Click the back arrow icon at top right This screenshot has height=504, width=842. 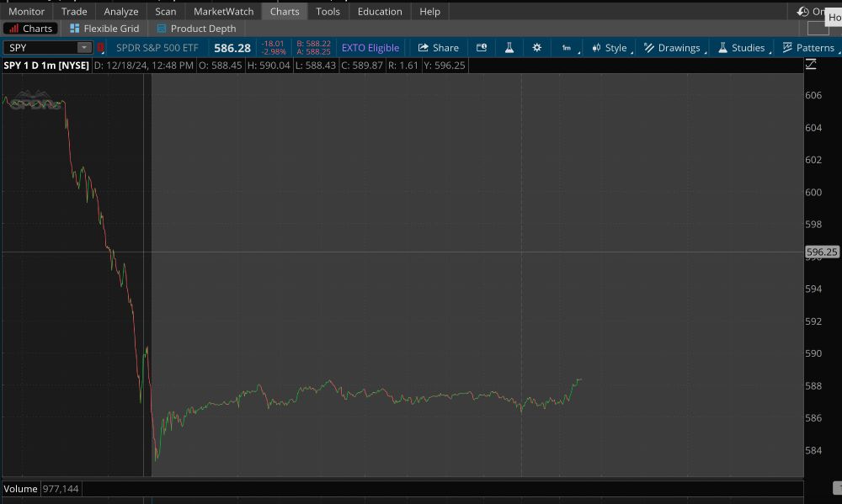coord(802,11)
